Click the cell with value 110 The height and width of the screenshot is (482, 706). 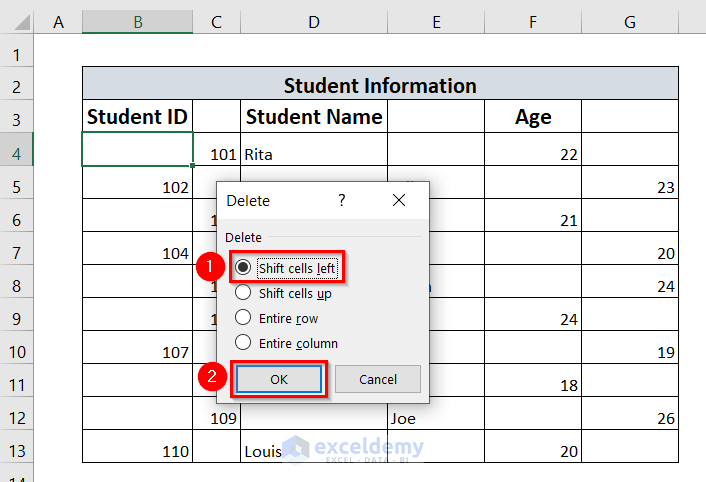[x=137, y=451]
